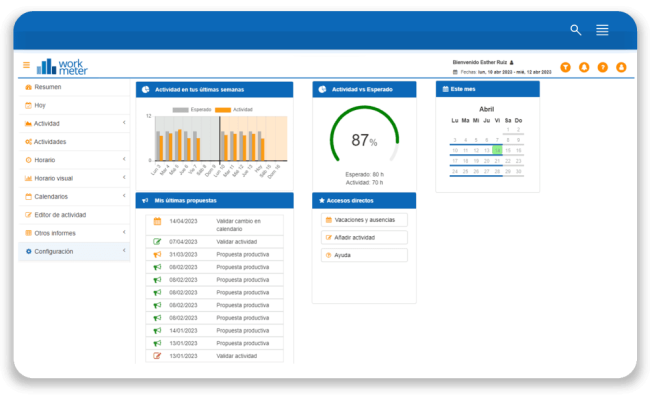This screenshot has height=395, width=650.
Task: Select the highlighted day 14 in the April calendar
Action: [497, 150]
